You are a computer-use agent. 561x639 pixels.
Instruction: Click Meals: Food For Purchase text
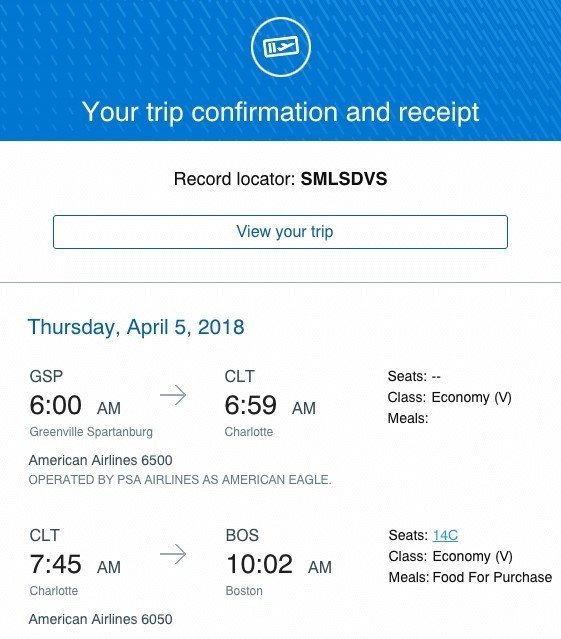[x=470, y=577]
